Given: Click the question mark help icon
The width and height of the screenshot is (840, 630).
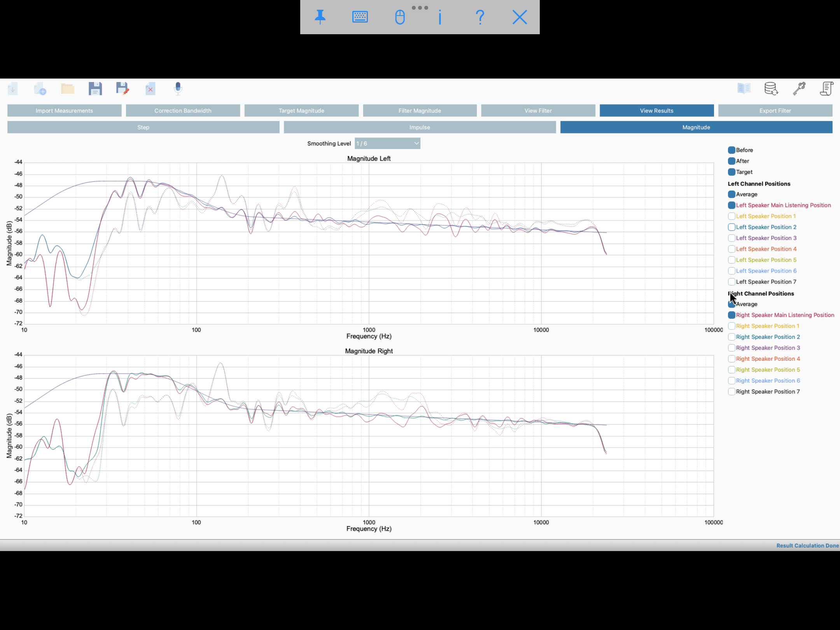Looking at the screenshot, I should (480, 17).
